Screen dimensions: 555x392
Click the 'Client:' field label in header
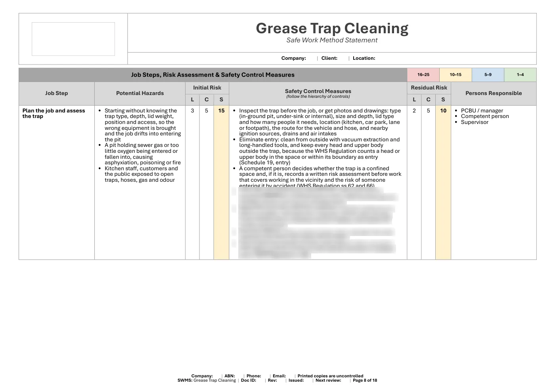pyautogui.click(x=329, y=58)
